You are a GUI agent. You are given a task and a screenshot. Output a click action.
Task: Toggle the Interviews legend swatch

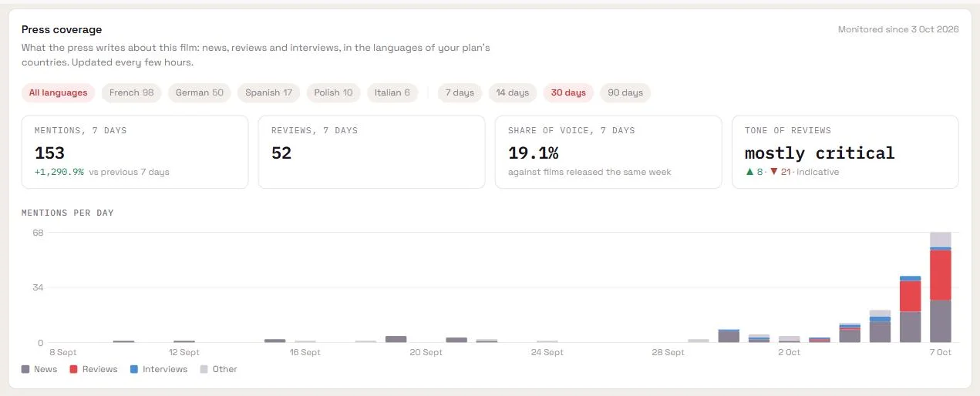tap(134, 369)
